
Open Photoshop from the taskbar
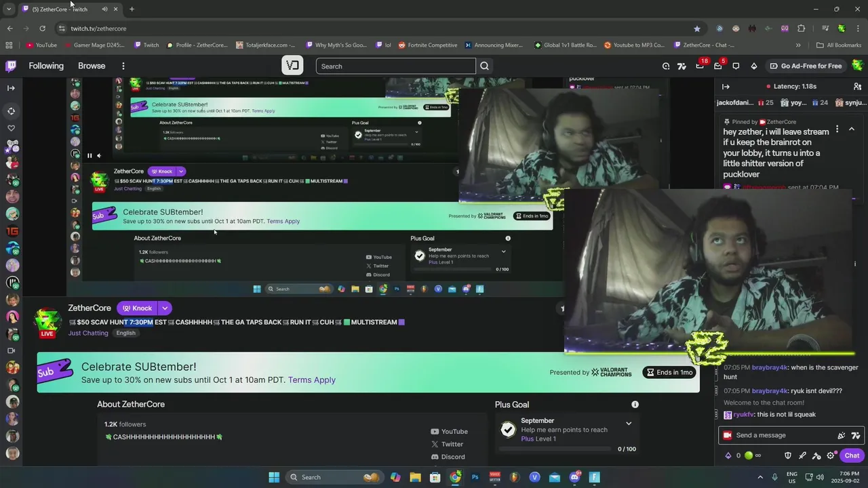(x=475, y=477)
